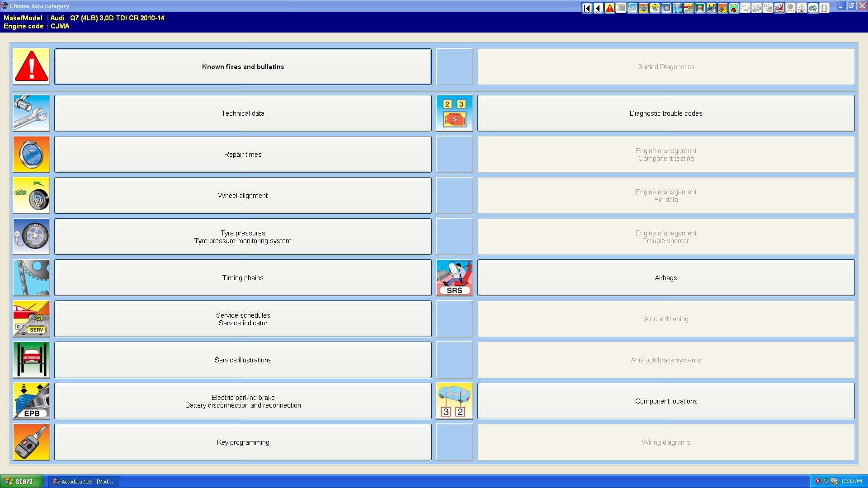Click the back navigation arrow toolbar icon
Image resolution: width=868 pixels, height=488 pixels.
[x=598, y=8]
